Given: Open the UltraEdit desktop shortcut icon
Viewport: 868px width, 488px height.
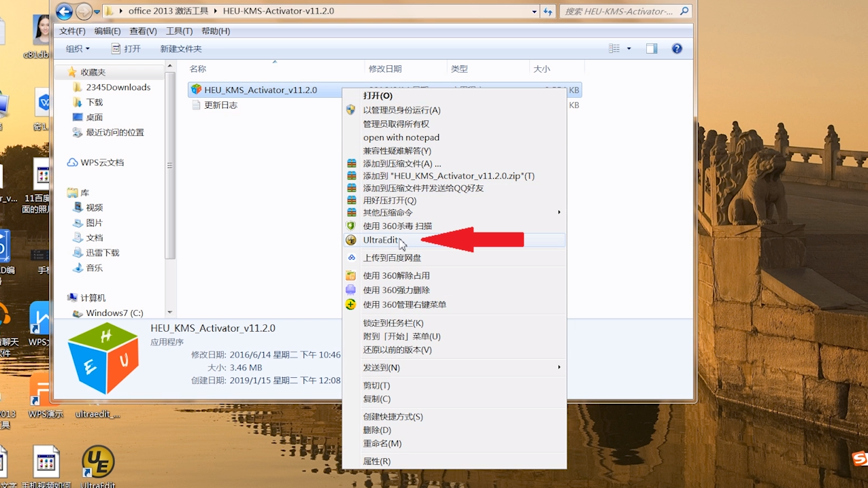Looking at the screenshot, I should click(x=98, y=462).
